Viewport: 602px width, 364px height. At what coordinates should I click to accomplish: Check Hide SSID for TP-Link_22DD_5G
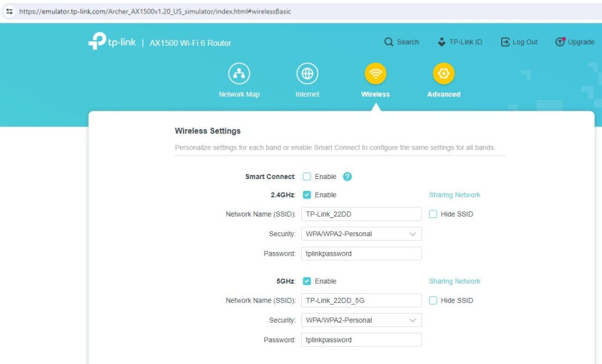click(x=433, y=300)
